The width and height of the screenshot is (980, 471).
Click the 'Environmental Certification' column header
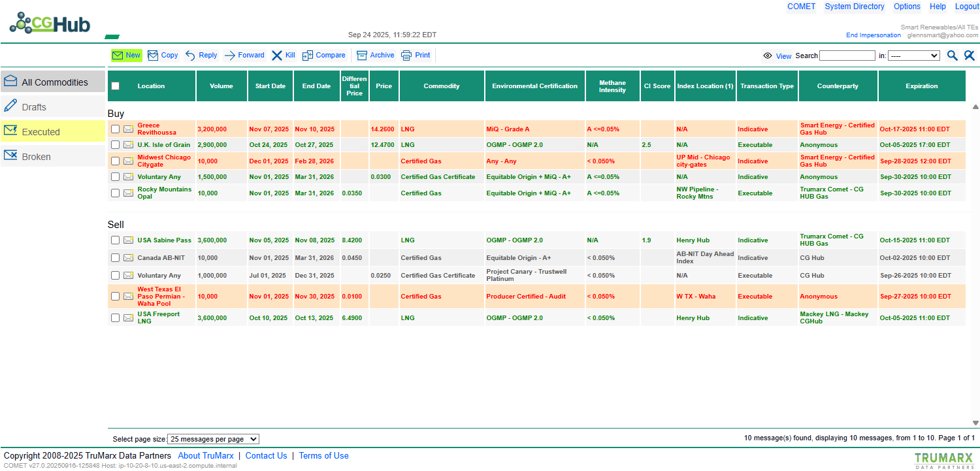(535, 86)
